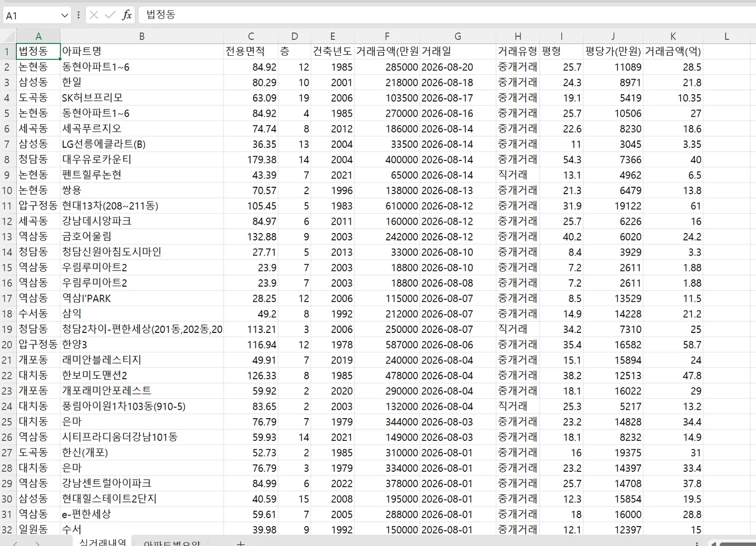
Task: Click cell 개포래미안포레스트
Action: click(x=142, y=391)
